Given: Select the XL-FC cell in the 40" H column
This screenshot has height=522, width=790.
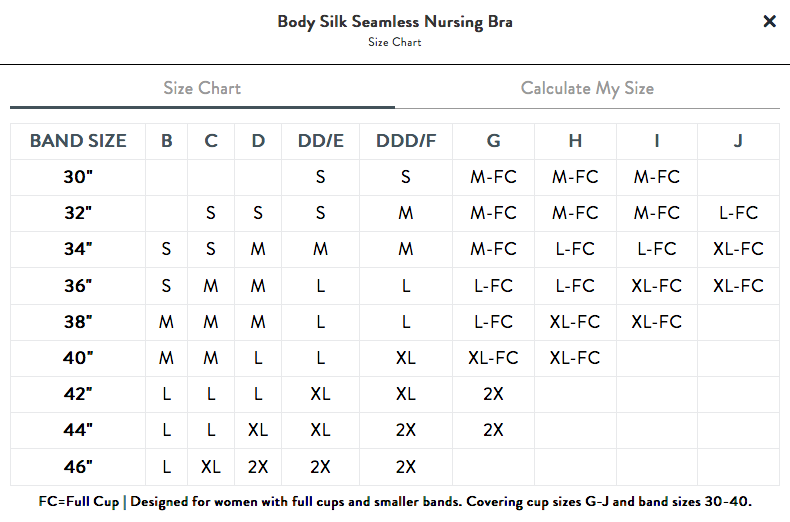Looking at the screenshot, I should [575, 358].
